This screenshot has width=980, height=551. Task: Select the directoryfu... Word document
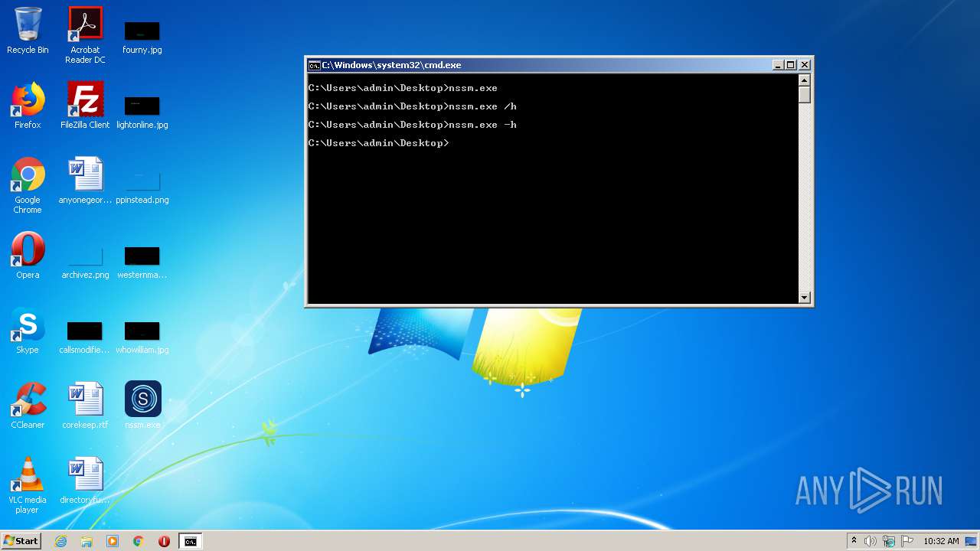pos(85,481)
